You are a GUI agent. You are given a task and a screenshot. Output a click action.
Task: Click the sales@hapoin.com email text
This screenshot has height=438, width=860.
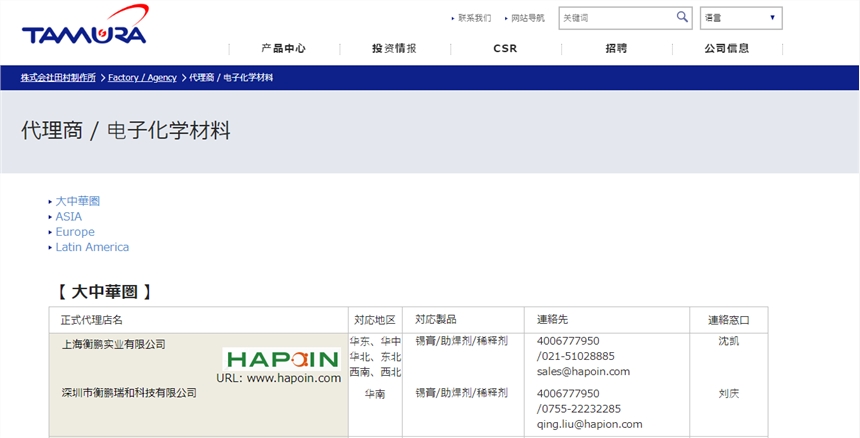point(583,372)
